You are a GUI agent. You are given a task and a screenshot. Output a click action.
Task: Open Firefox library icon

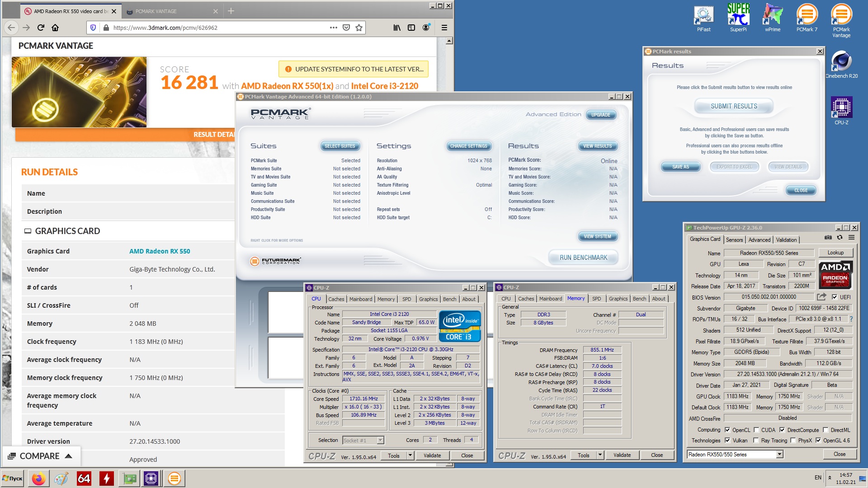pos(397,28)
